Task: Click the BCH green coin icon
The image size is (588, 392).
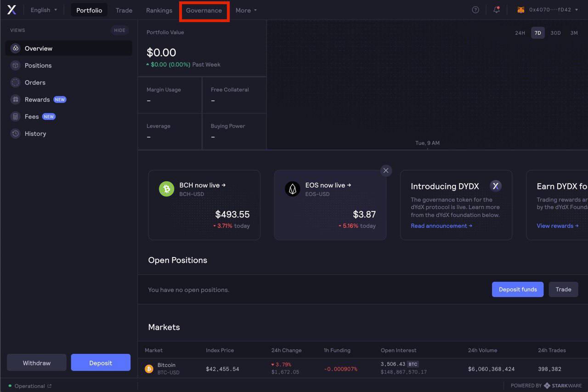Action: point(167,189)
